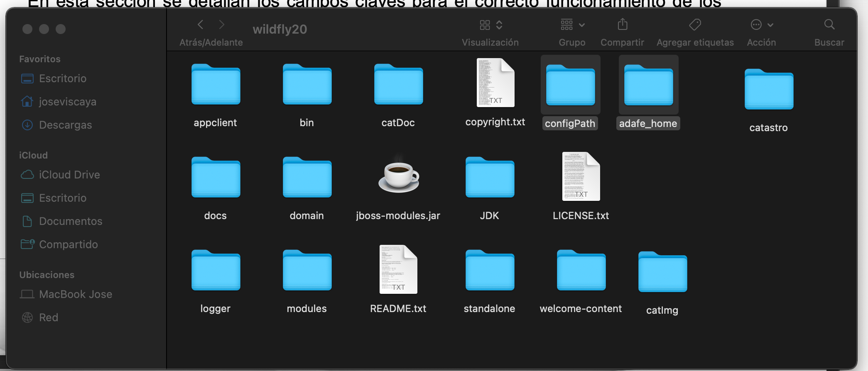Select the catDoc folder icon
The height and width of the screenshot is (371, 868).
point(398,84)
